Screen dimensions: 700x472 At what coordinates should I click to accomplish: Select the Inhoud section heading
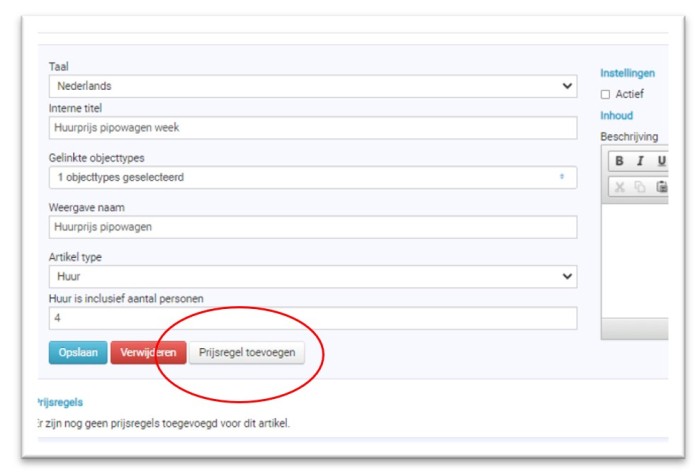click(x=617, y=116)
